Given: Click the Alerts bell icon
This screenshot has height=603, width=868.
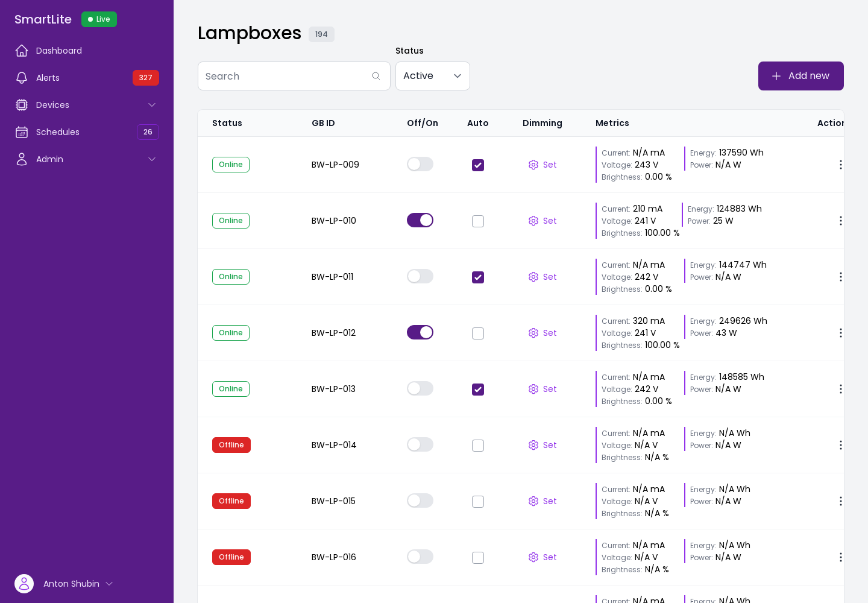Looking at the screenshot, I should (x=22, y=78).
